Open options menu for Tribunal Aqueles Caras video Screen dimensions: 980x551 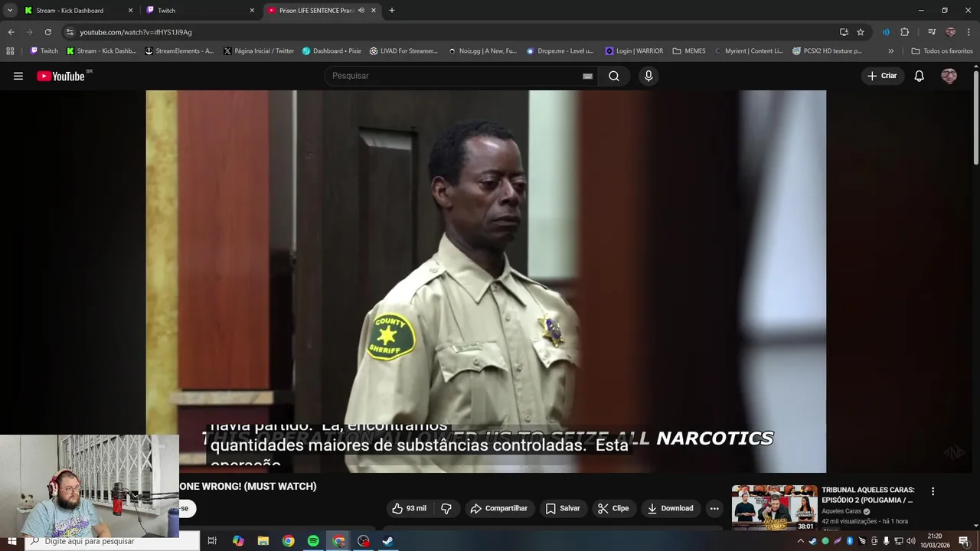coord(933,491)
